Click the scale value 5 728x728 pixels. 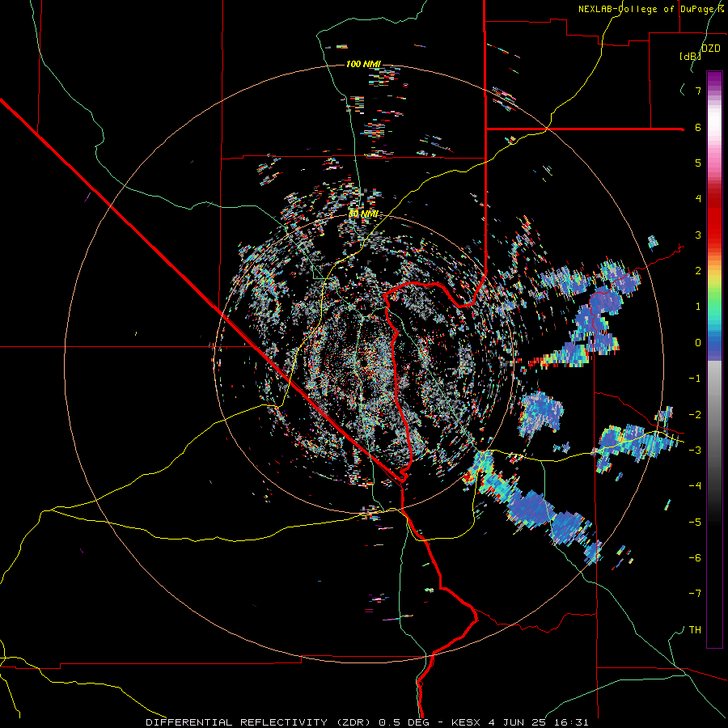tap(698, 163)
